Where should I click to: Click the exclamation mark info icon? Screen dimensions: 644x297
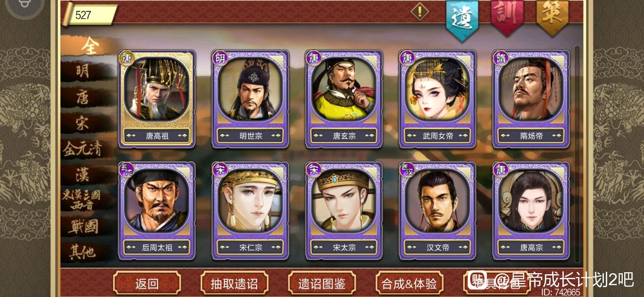point(420,11)
